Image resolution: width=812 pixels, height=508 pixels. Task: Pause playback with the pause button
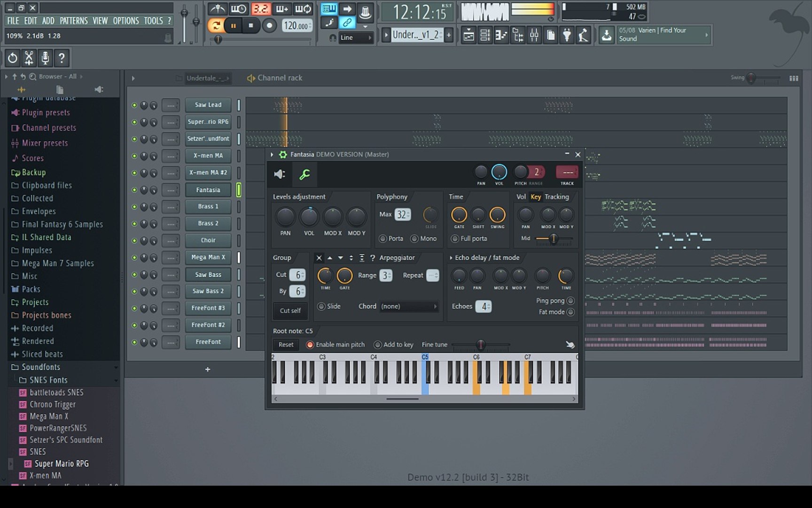(x=234, y=26)
